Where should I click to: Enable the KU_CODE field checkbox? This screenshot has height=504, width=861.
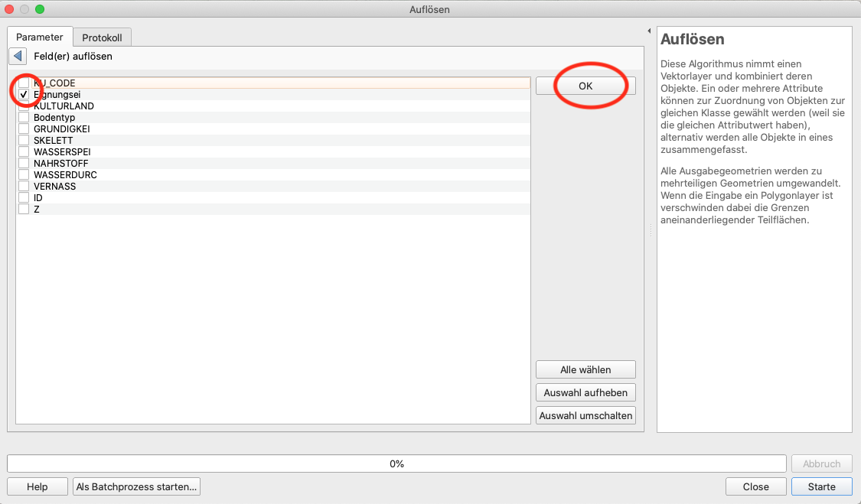(x=24, y=83)
